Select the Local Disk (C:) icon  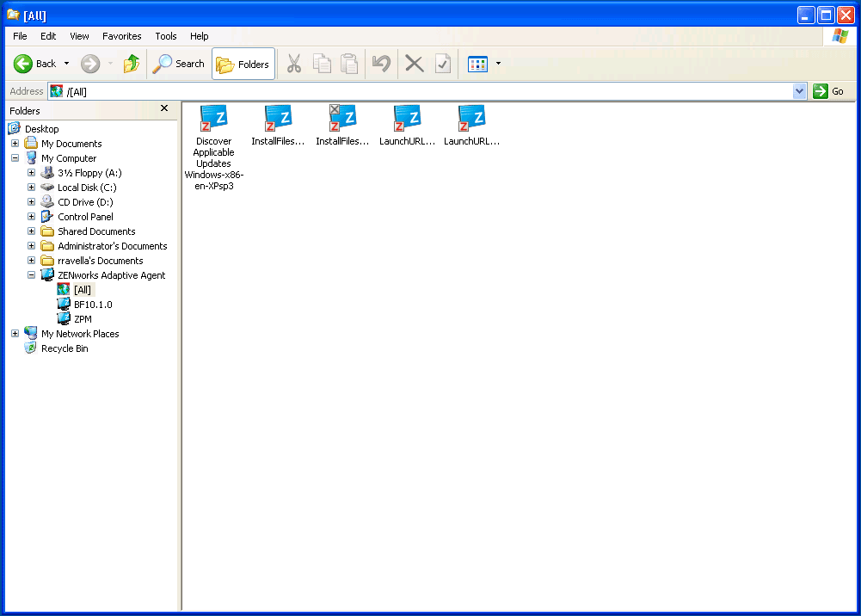(x=47, y=188)
